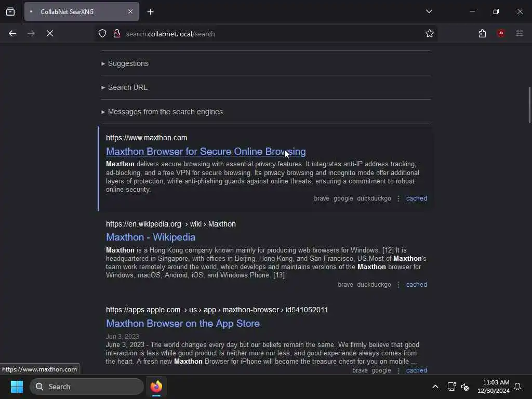Open the clock showing 11:03 AM
532x399 pixels.
tap(494, 387)
